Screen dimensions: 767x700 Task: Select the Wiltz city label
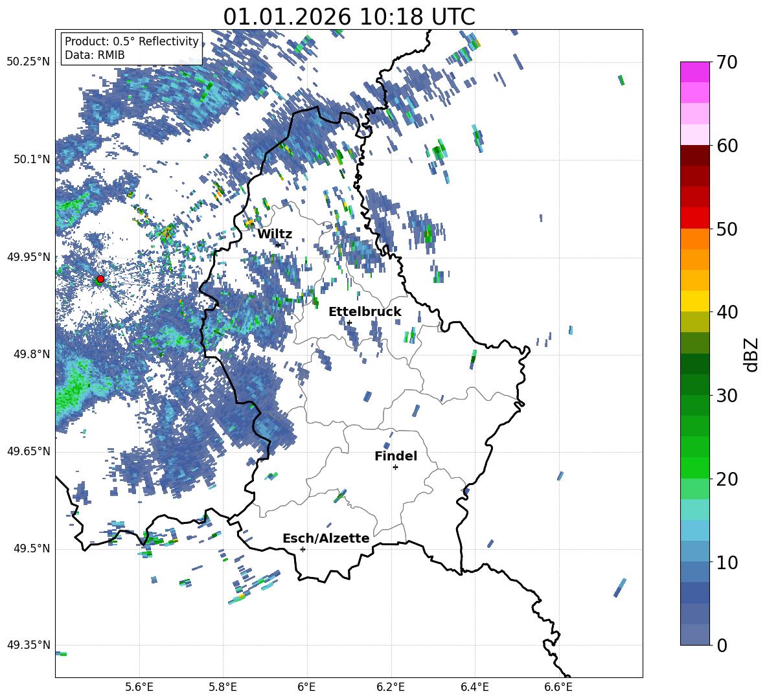(275, 234)
